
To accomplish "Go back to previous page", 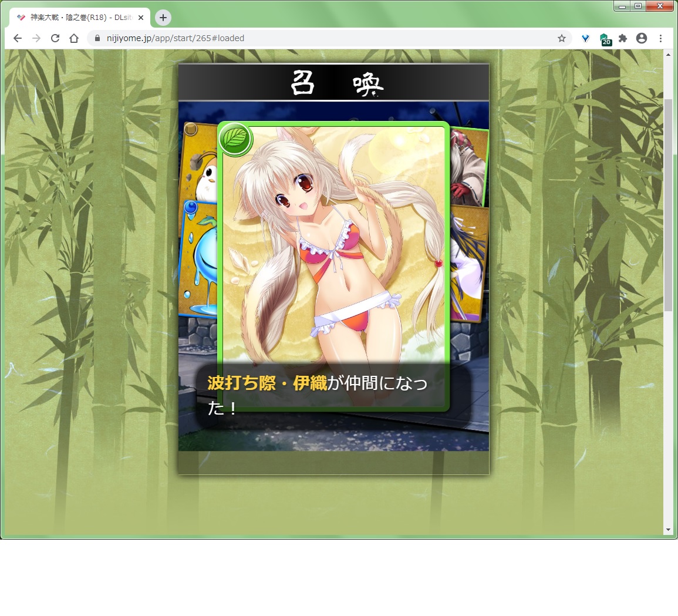I will (x=18, y=38).
